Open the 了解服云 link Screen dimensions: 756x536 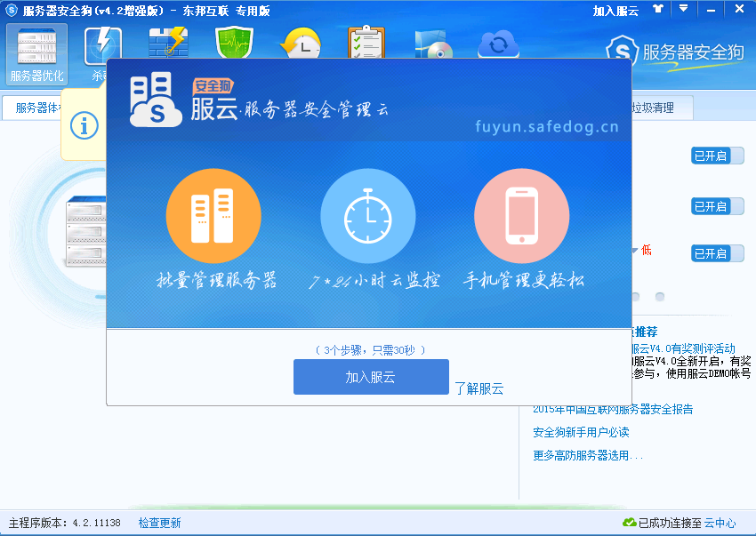479,388
